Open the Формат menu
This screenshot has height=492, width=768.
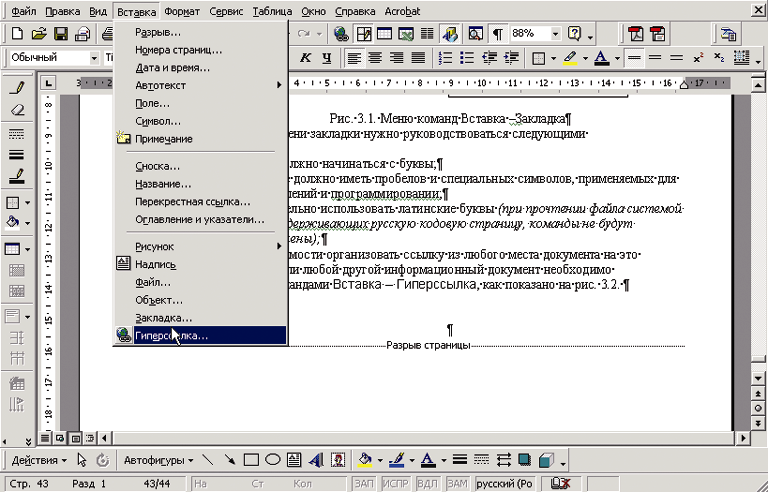[x=182, y=11]
